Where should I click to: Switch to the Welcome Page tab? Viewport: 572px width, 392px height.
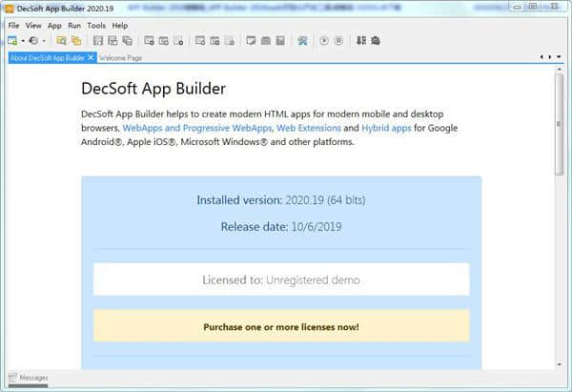(120, 57)
